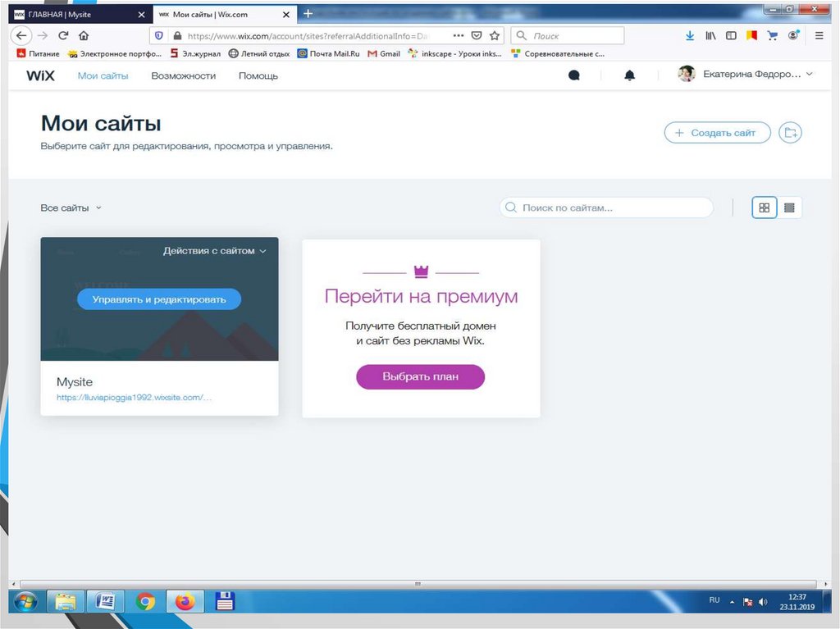
Task: Switch sites to list view
Action: [789, 207]
